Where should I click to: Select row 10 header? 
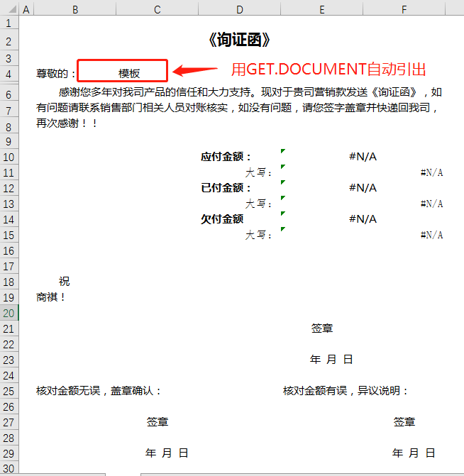[x=9, y=157]
